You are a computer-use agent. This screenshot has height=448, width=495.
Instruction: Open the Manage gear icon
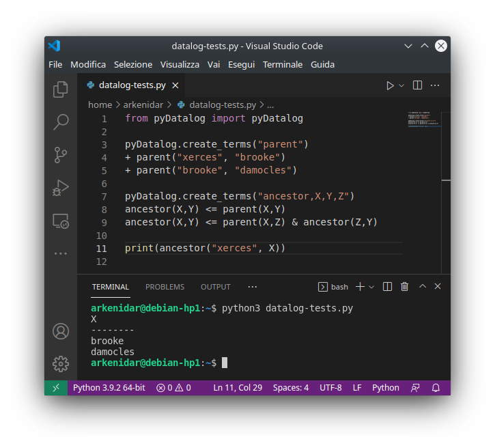(x=61, y=364)
